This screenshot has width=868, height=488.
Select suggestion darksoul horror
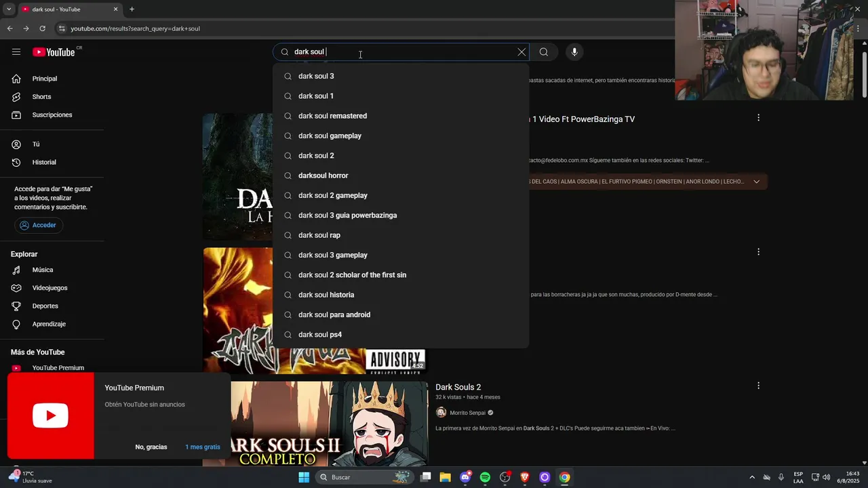click(x=401, y=176)
